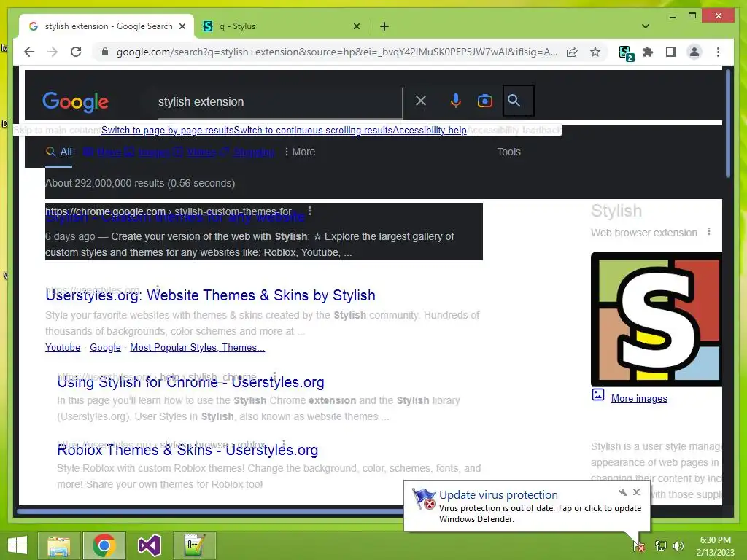Screen dimensions: 747x560
Task: Click the Google logo
Action: [75, 102]
